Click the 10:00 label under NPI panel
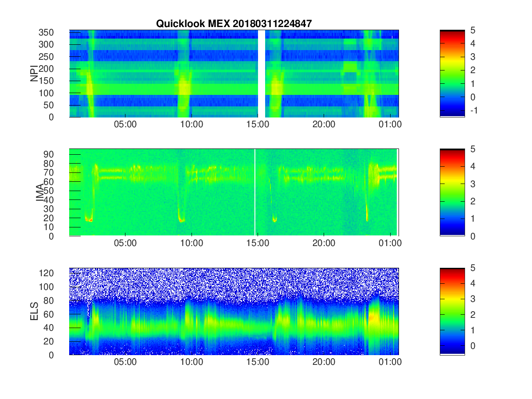Image resolution: width=532 pixels, height=399 pixels. click(x=192, y=125)
